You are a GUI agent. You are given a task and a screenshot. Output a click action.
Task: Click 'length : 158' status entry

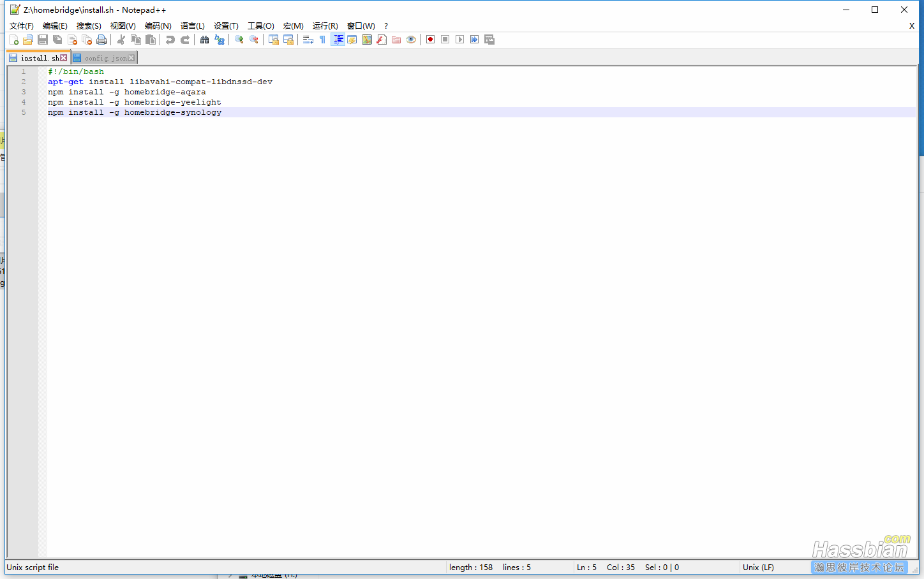471,567
